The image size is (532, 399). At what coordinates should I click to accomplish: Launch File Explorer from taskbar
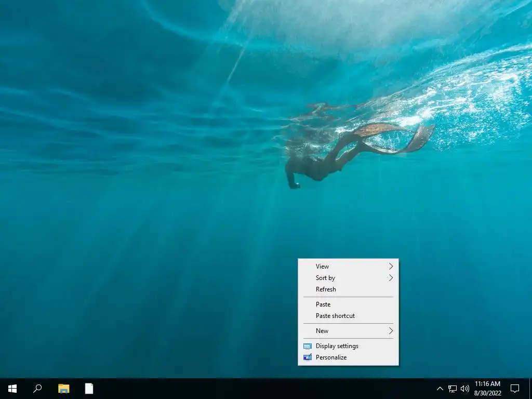63,389
